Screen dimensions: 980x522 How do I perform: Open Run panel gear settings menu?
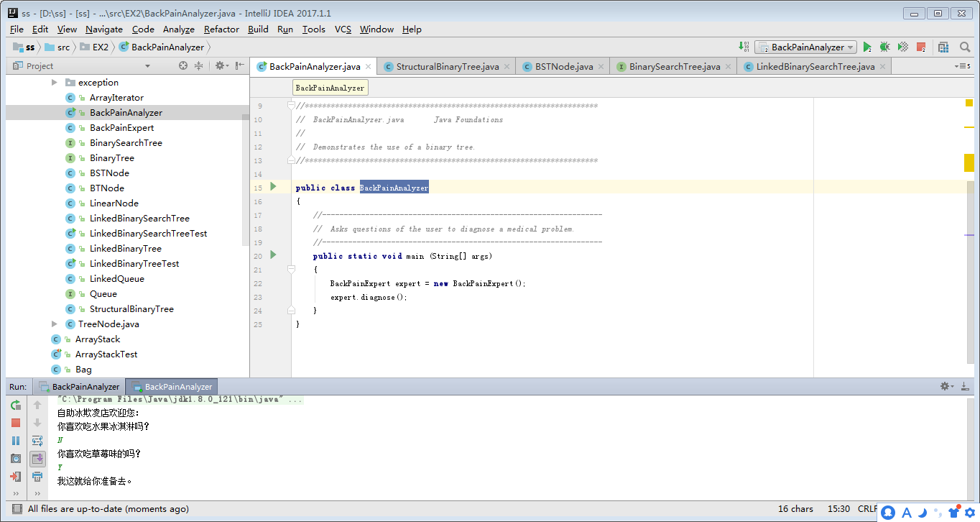[x=947, y=386]
